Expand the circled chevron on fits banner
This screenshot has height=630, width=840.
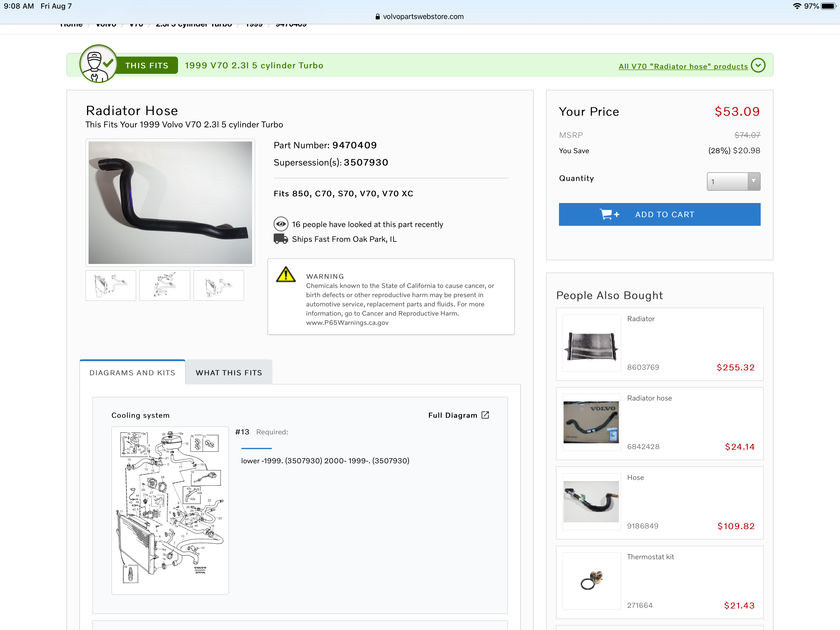pos(758,65)
